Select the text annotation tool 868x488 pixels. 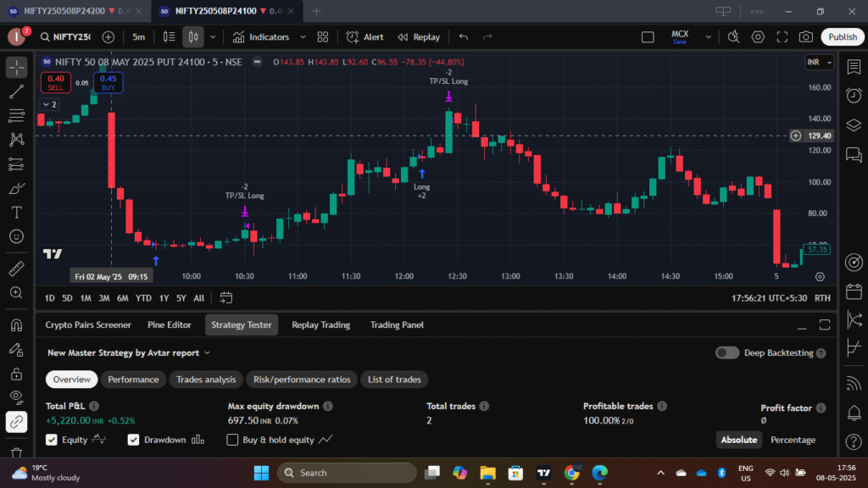tap(17, 213)
